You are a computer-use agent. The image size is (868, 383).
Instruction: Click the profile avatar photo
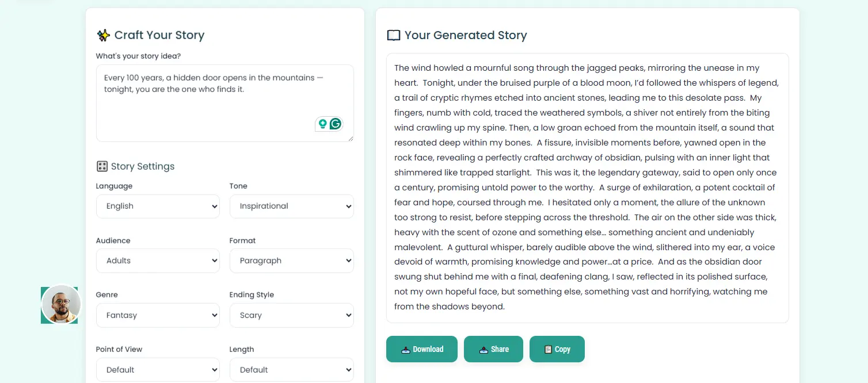coord(60,304)
